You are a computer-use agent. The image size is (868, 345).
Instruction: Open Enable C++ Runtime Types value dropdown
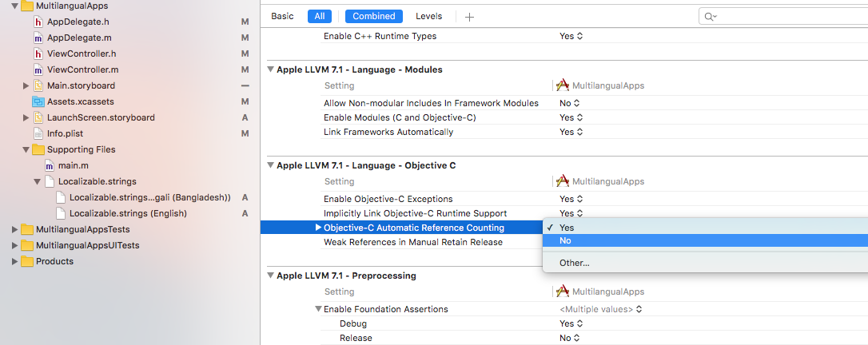click(571, 36)
